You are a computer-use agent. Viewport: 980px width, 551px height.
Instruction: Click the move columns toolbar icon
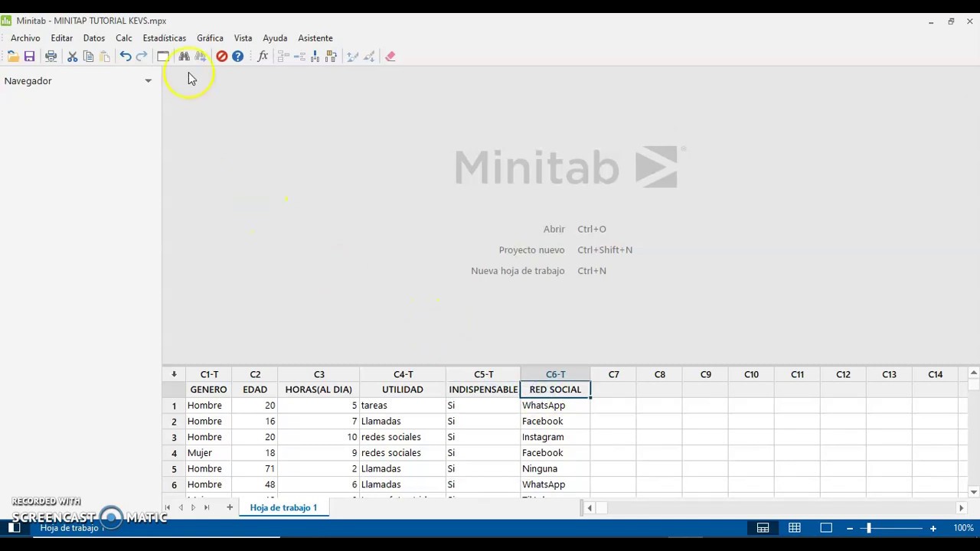[331, 57]
